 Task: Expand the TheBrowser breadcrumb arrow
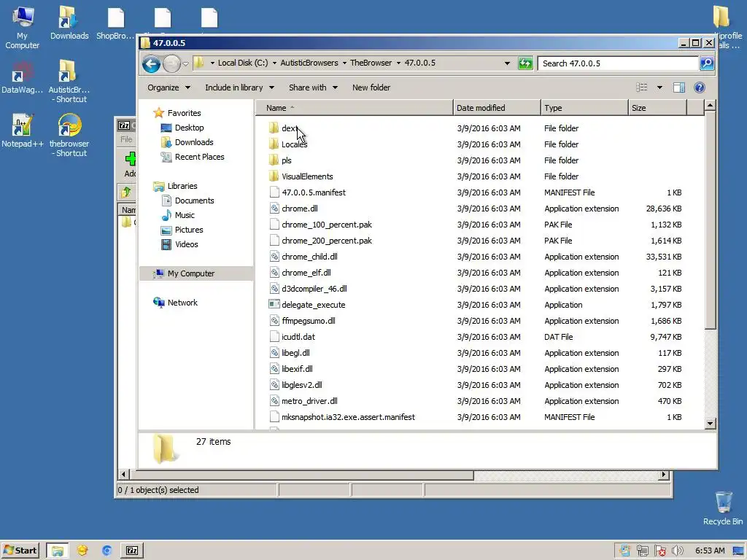click(398, 63)
